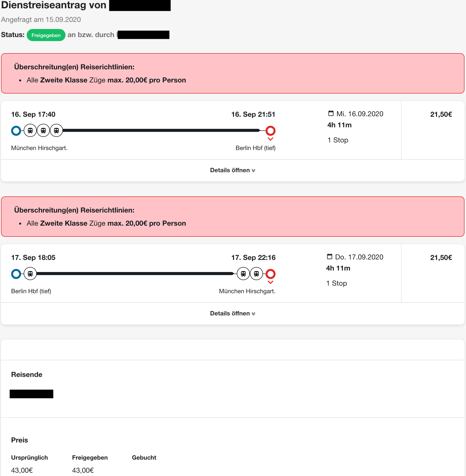Click the 21,50€ price of return trip

tap(441, 258)
